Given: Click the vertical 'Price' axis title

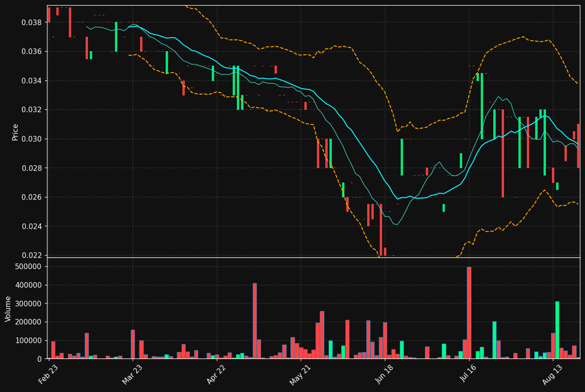Looking at the screenshot, I should pyautogui.click(x=15, y=132).
